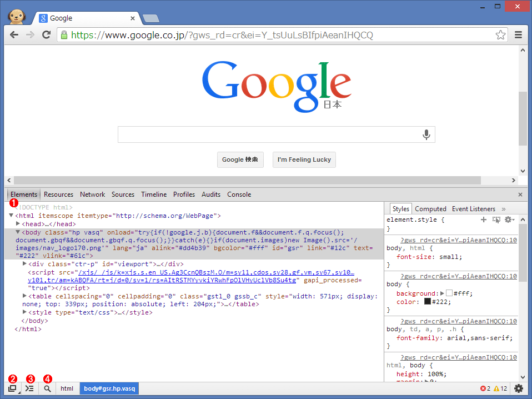Click the browser forward arrow
The width and height of the screenshot is (532, 399).
click(x=30, y=34)
